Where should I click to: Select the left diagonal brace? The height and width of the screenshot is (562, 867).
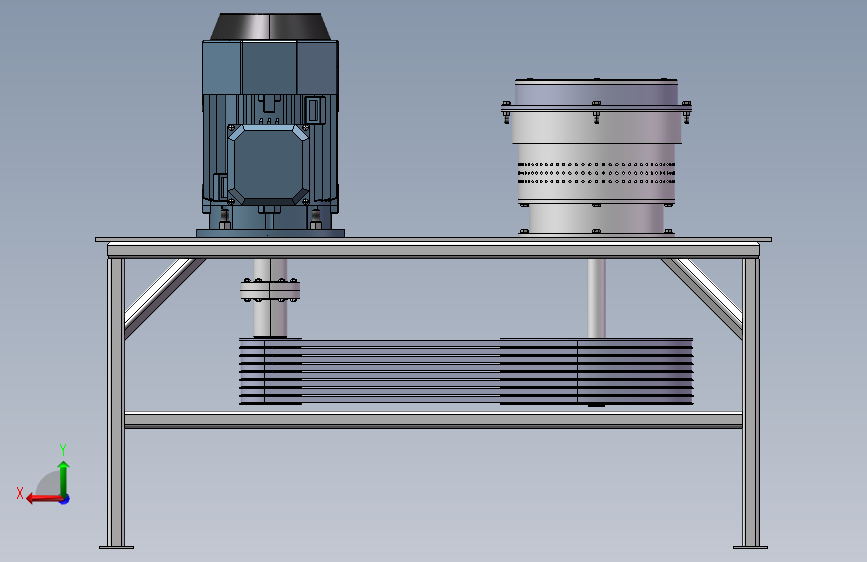pos(160,294)
